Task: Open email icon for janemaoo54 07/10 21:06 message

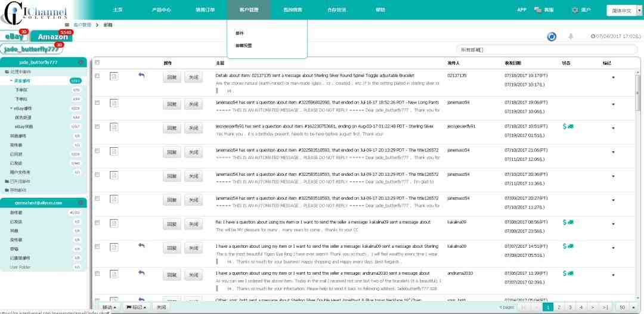Action: [x=114, y=151]
